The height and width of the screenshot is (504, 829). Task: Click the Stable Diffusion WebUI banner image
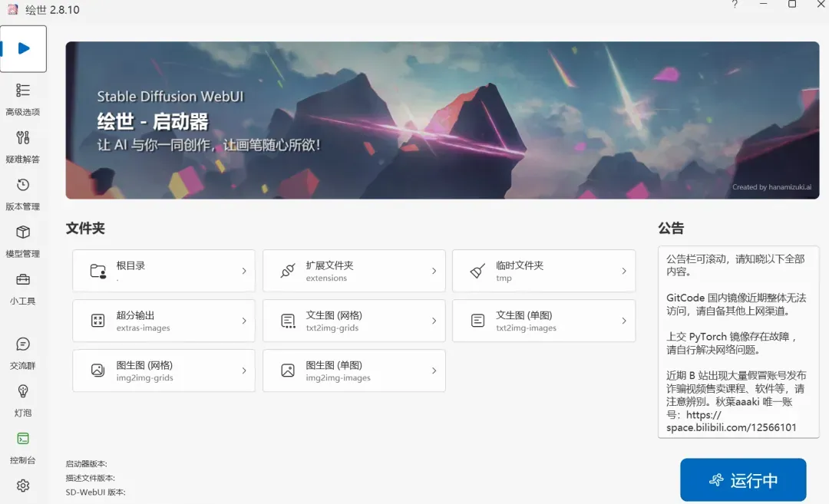(x=443, y=120)
